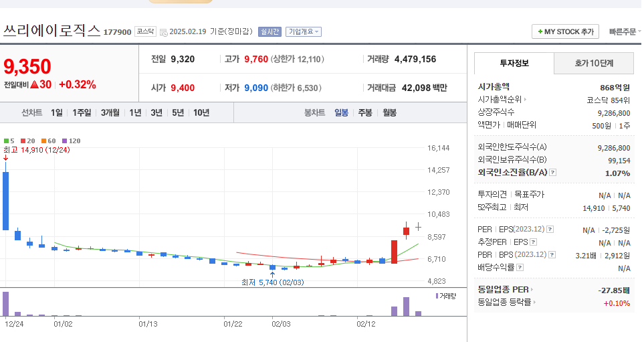Click the 최고 14,910 (12/24) chart marker

point(37,150)
